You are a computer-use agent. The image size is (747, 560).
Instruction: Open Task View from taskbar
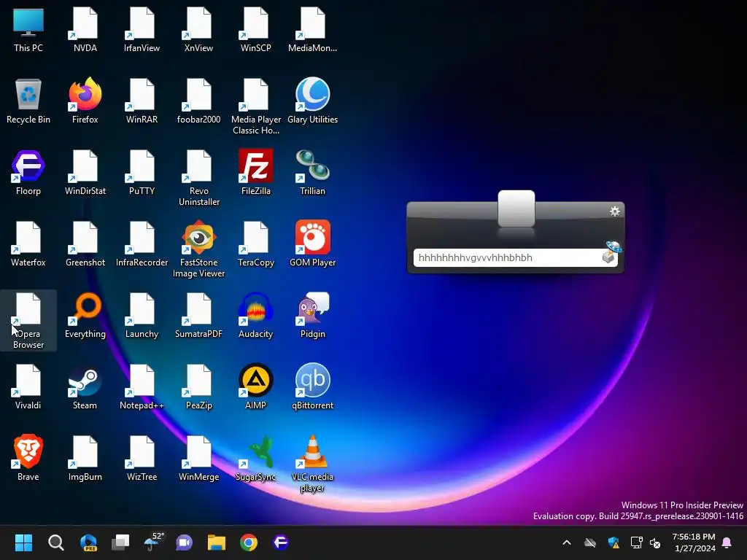coord(120,542)
